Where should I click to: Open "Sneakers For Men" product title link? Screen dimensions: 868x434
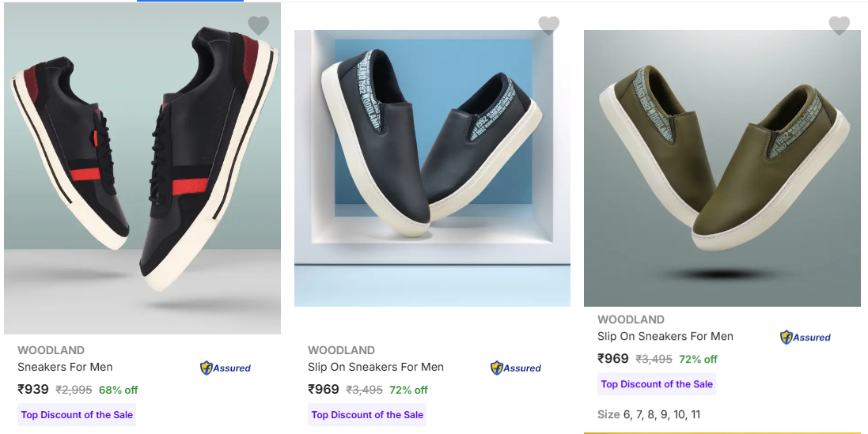click(x=65, y=367)
